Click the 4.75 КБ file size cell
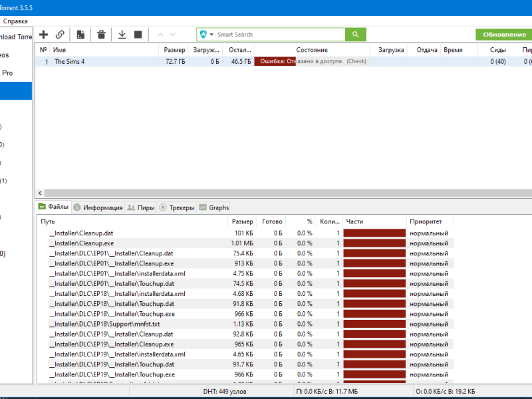 [x=243, y=273]
